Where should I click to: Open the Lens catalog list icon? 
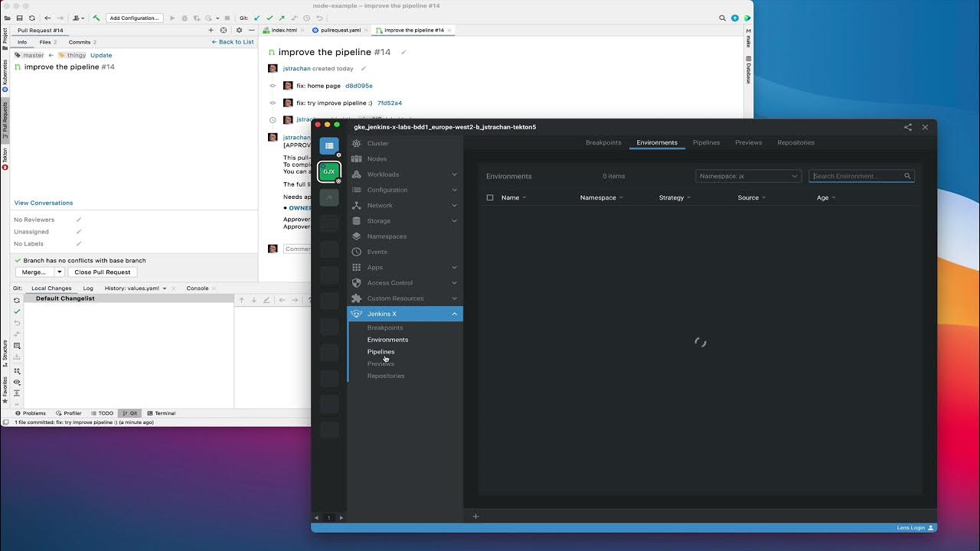click(x=328, y=145)
